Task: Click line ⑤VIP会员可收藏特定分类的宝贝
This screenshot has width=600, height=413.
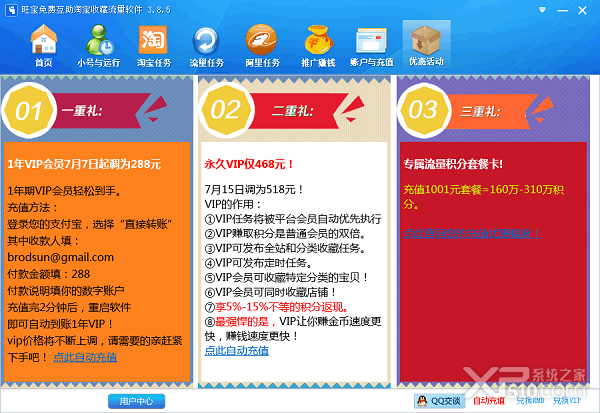Action: pos(287,277)
